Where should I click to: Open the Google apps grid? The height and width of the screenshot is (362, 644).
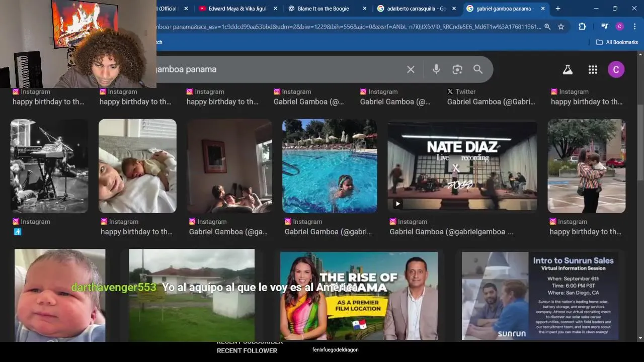point(593,70)
